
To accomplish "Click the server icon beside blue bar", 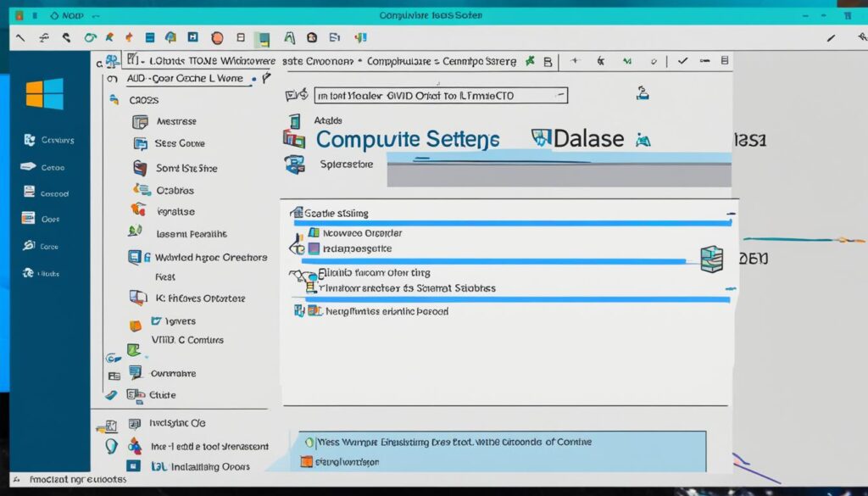I will click(x=712, y=259).
